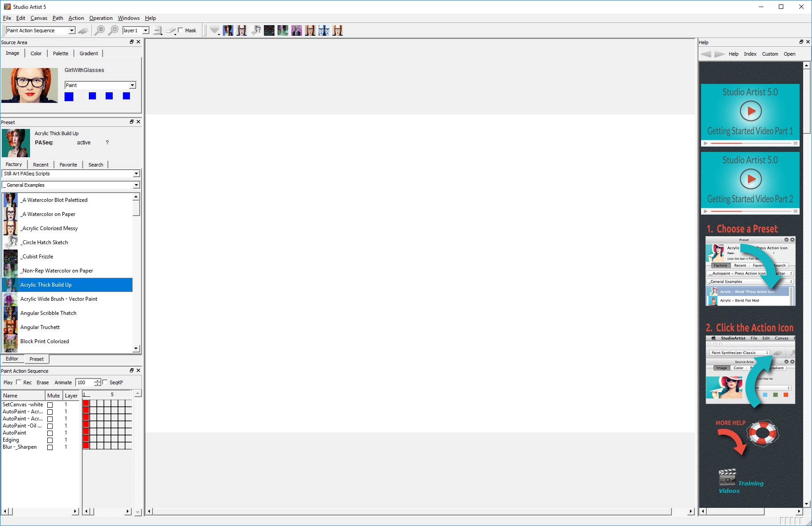
Task: Click the pencil sketch favorite preset icon
Action: coord(255,30)
